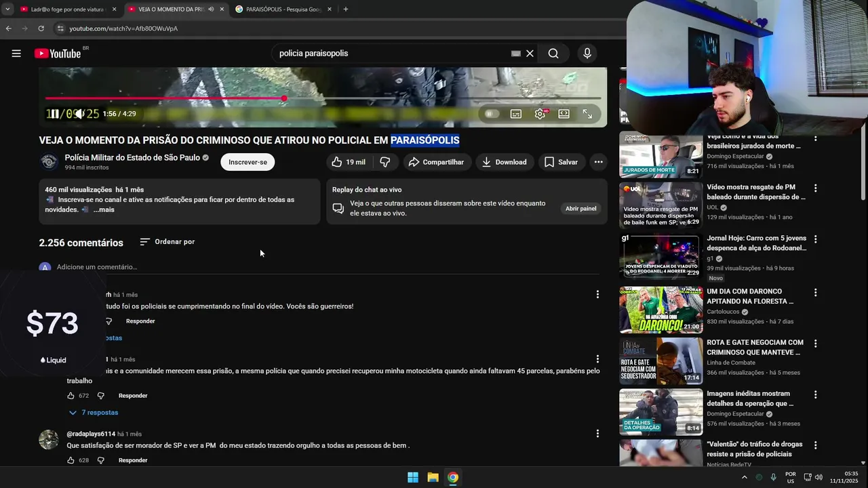Image resolution: width=868 pixels, height=488 pixels.
Task: Open menu for Imagens inéditas video
Action: click(x=815, y=394)
